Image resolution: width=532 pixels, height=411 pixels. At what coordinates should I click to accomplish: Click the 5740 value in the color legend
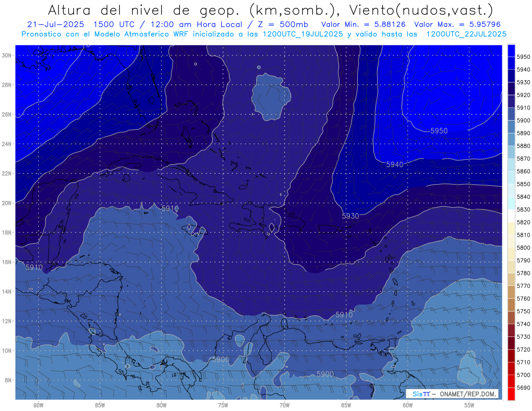pyautogui.click(x=524, y=324)
